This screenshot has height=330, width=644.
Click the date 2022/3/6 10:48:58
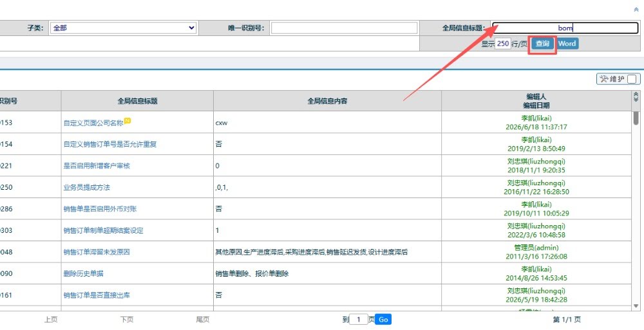536,235
